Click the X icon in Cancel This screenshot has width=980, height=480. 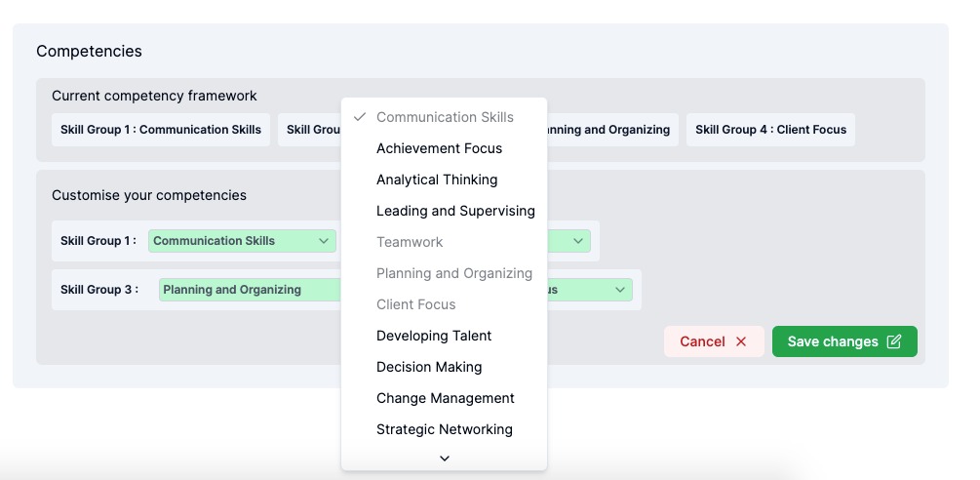pyautogui.click(x=741, y=341)
